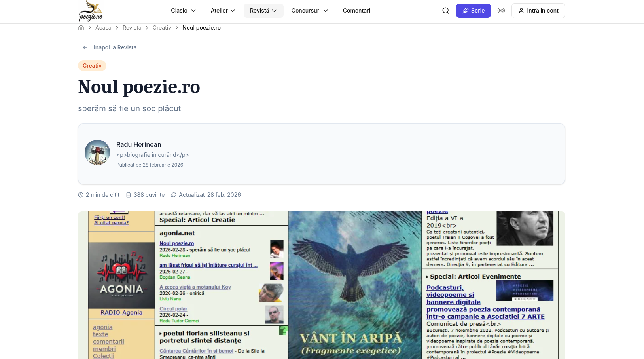Click the refresh icon next to Actualizat
Viewport: 644px width, 359px height.
click(173, 195)
